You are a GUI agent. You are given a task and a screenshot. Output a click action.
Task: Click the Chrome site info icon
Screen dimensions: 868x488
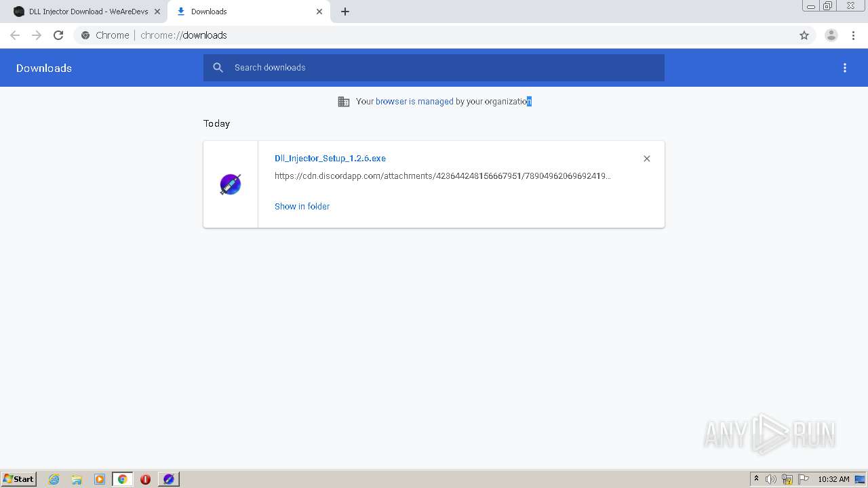click(x=85, y=35)
